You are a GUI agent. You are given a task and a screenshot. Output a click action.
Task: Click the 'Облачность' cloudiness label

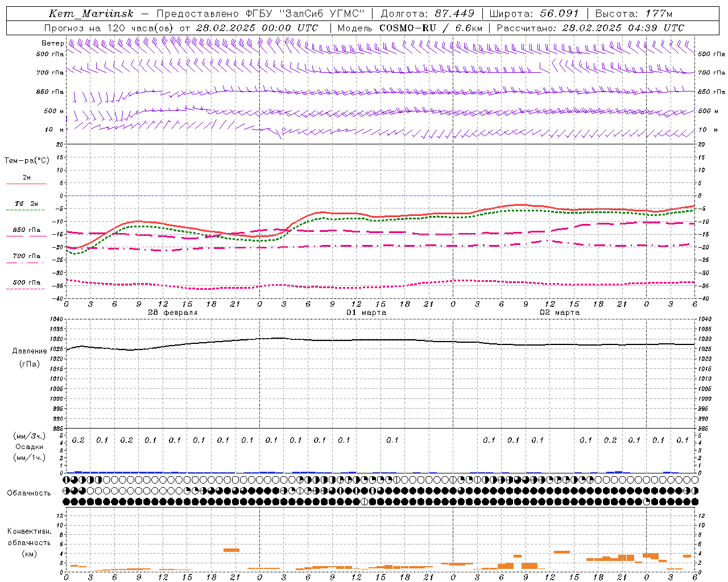coord(29,493)
